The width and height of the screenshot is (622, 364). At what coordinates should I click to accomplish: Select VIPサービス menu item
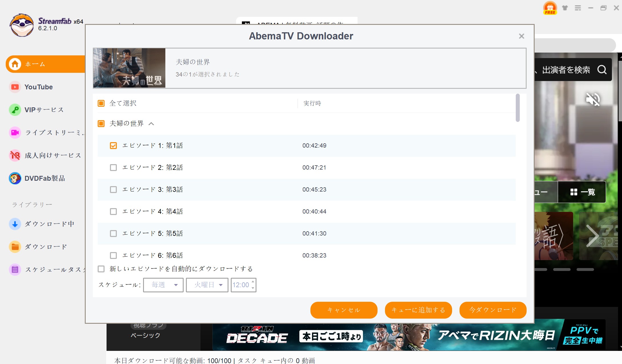(x=44, y=110)
